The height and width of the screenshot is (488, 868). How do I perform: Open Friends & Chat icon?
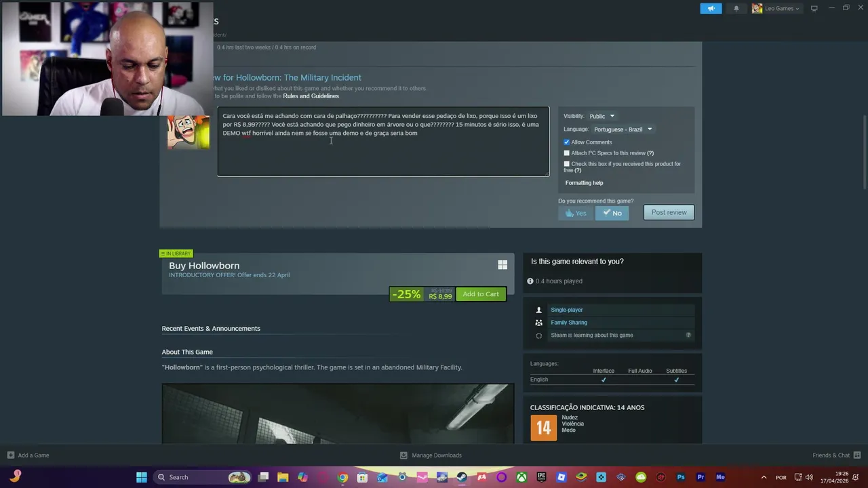coord(857,455)
